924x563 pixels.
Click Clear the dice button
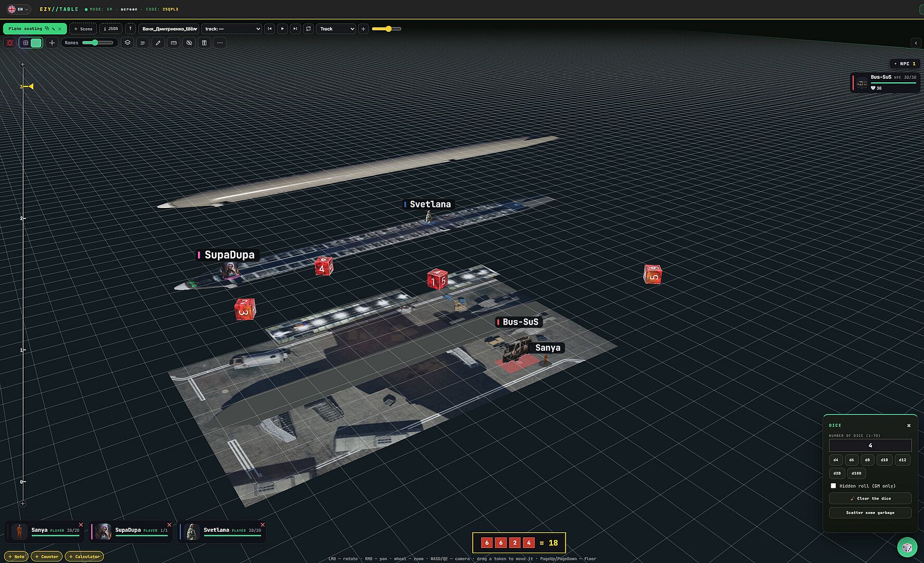pyautogui.click(x=870, y=498)
